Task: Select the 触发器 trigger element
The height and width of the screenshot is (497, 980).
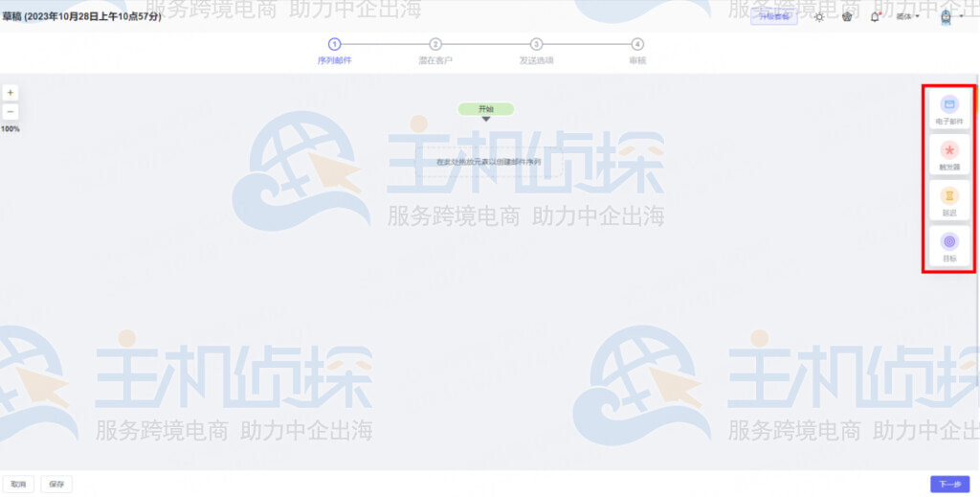Action: [949, 155]
